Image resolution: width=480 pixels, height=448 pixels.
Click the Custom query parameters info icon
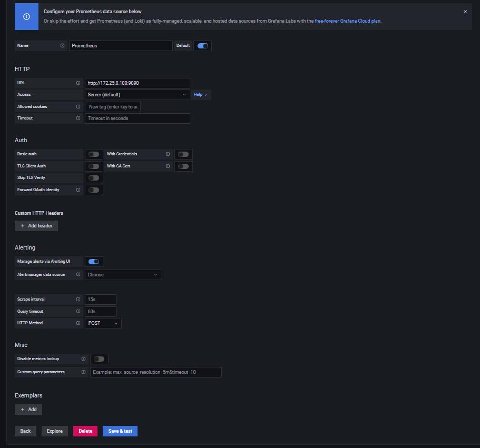[x=83, y=372]
